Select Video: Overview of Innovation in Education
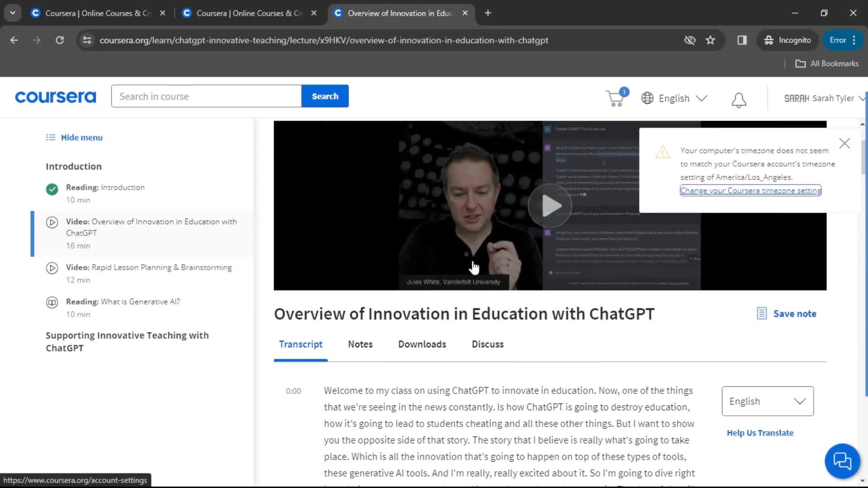This screenshot has height=488, width=868. coord(142,234)
